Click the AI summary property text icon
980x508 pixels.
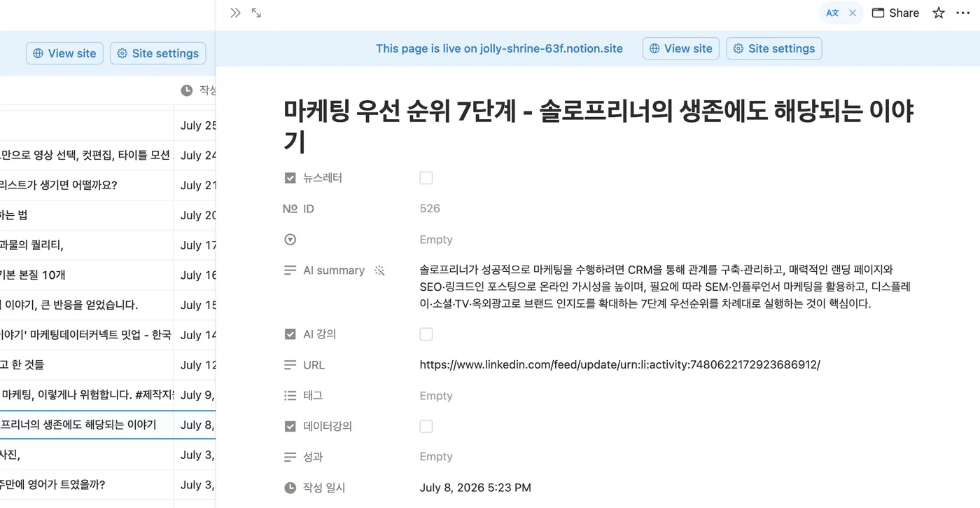(290, 270)
